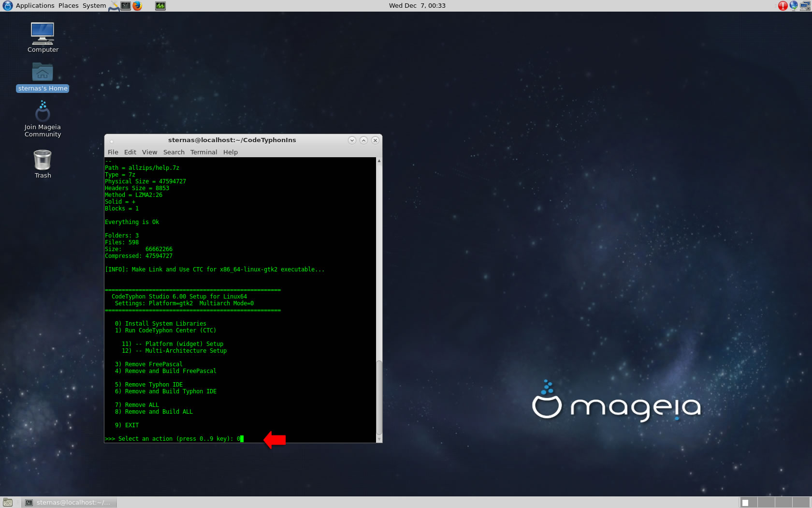Open Join Mageia Community desktop icon
Viewport: 812px width, 508px height.
[43, 119]
